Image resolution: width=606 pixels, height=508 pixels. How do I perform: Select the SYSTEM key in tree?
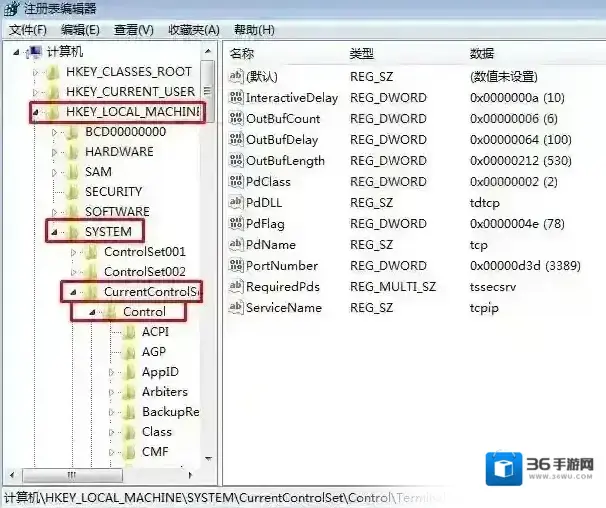pyautogui.click(x=108, y=232)
